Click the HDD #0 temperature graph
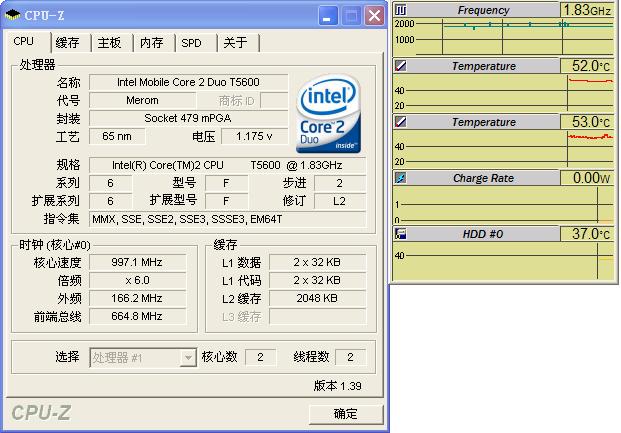The height and width of the screenshot is (433, 621). (x=503, y=260)
